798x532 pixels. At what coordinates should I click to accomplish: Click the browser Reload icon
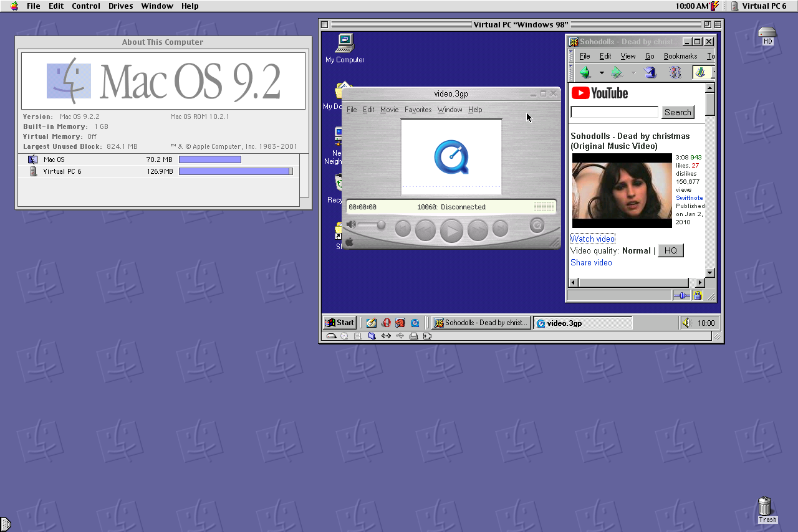[650, 72]
